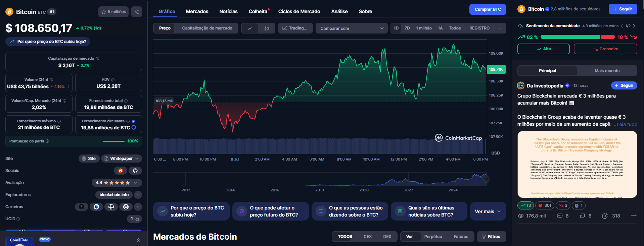
Task: Toggle the REGISTRO log scale option
Action: pyautogui.click(x=479, y=28)
